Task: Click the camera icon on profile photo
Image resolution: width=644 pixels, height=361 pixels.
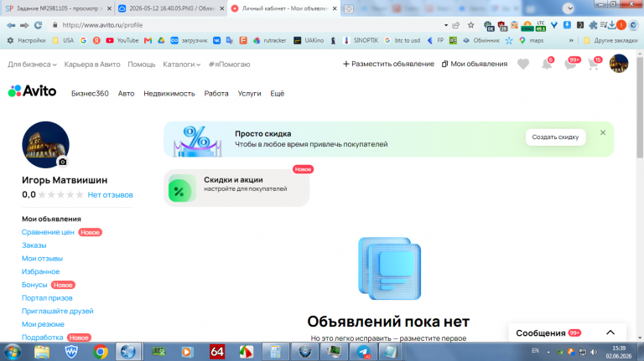Action: tap(62, 162)
